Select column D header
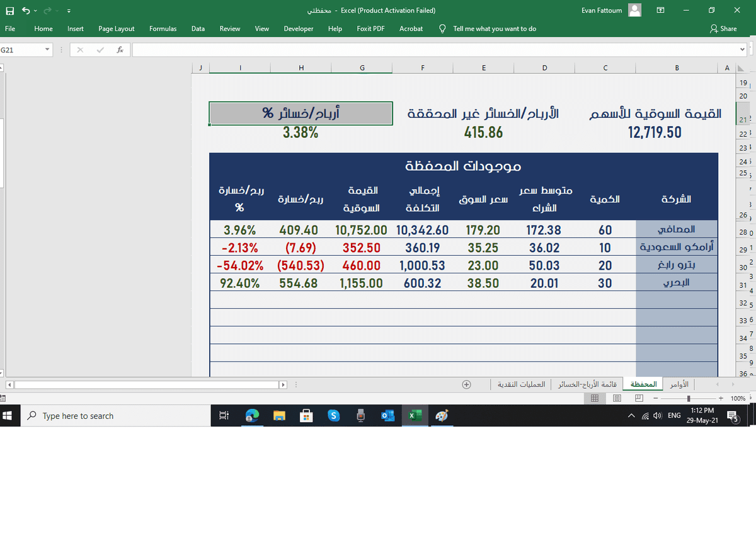The width and height of the screenshot is (756, 555). pyautogui.click(x=544, y=68)
